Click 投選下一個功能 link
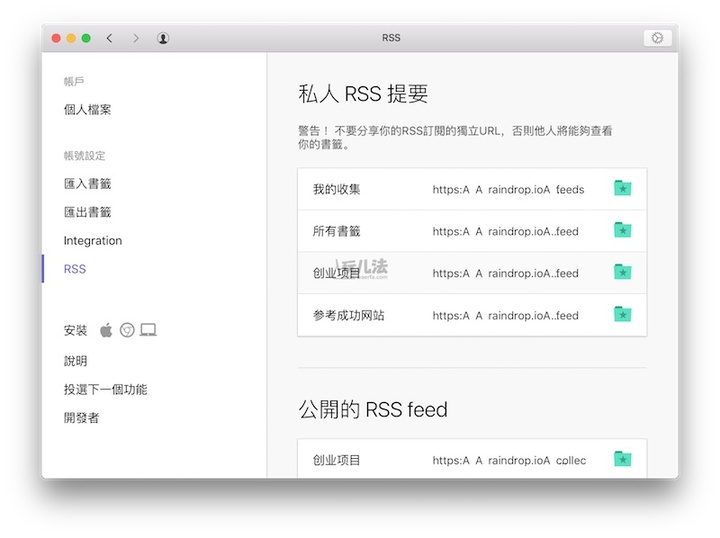This screenshot has height=538, width=720. [105, 389]
